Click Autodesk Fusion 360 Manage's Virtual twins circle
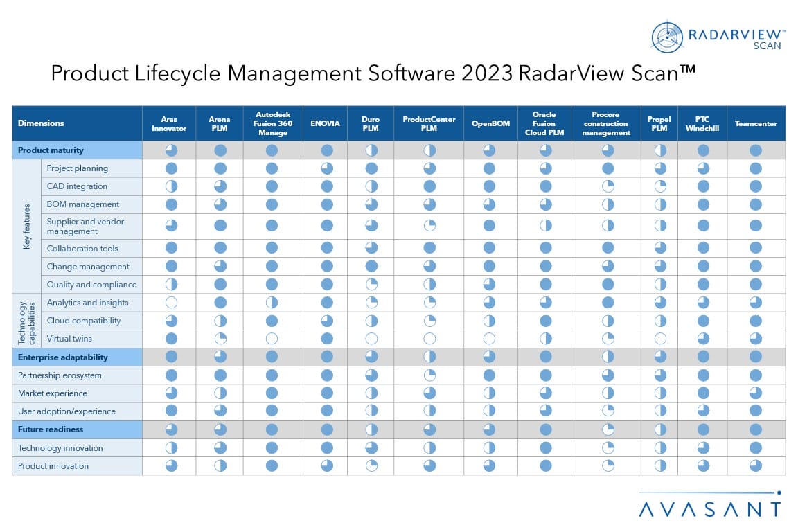 pyautogui.click(x=272, y=339)
